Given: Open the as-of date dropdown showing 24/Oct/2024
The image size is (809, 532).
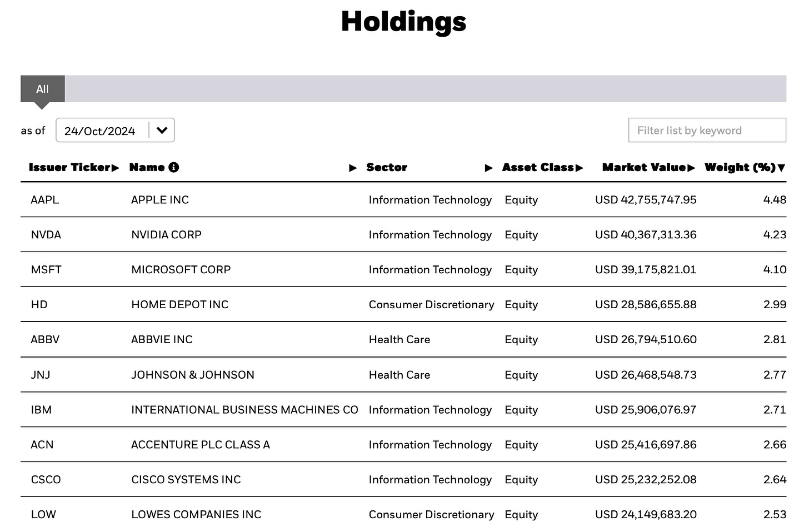Looking at the screenshot, I should (x=116, y=131).
